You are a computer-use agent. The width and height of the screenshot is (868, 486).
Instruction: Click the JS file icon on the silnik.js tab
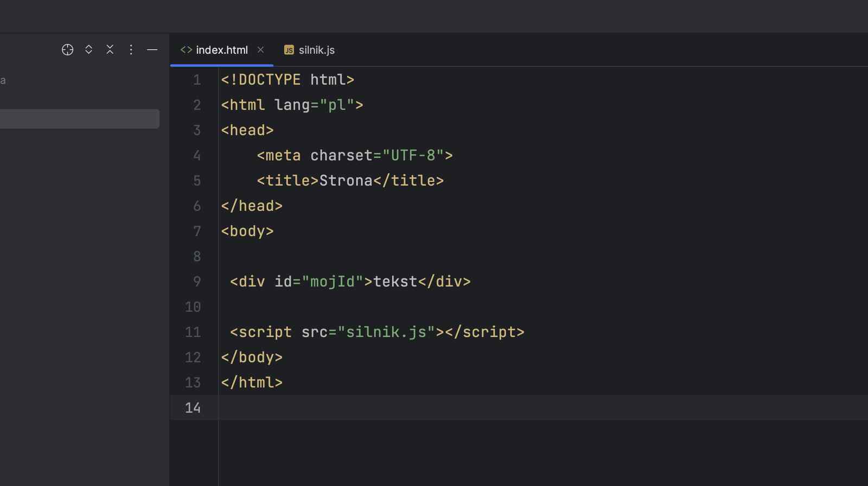(x=289, y=50)
